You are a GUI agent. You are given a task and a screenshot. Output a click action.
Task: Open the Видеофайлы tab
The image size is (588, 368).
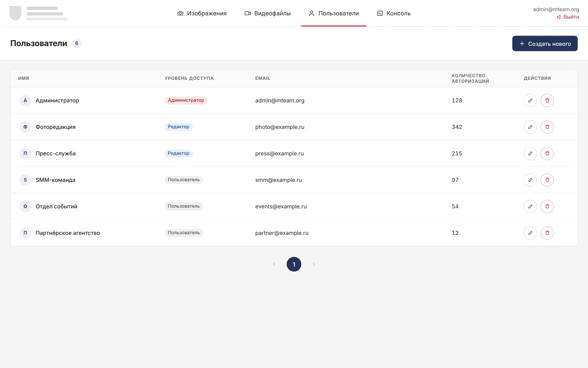point(268,13)
